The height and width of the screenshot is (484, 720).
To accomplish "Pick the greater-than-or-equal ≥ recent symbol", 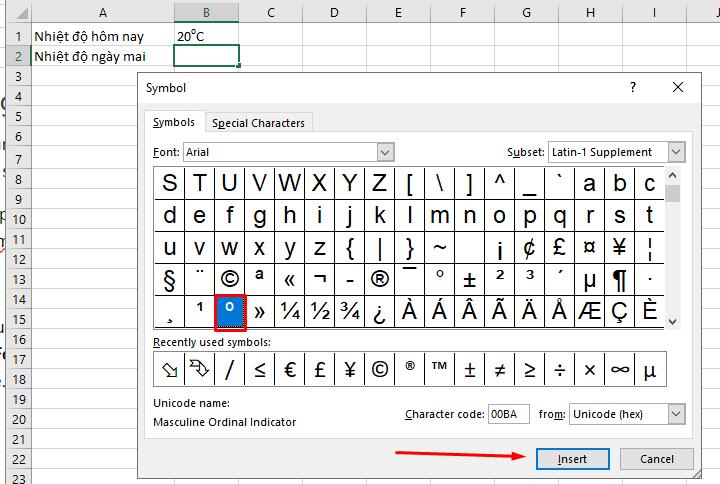I will (529, 369).
